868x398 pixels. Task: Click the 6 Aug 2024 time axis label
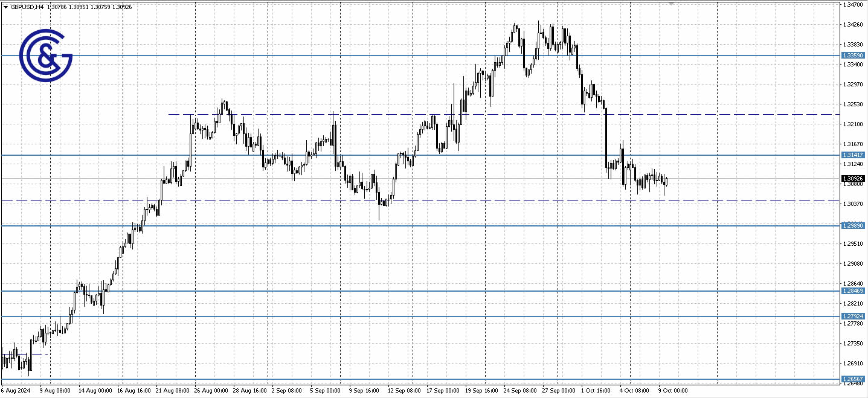tap(16, 391)
